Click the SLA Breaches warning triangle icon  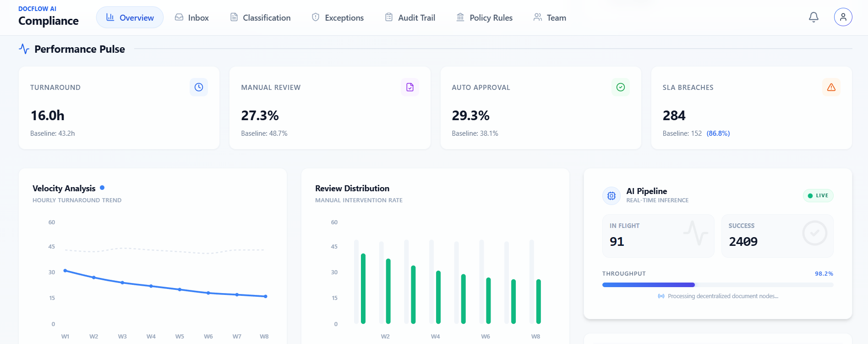(x=831, y=87)
